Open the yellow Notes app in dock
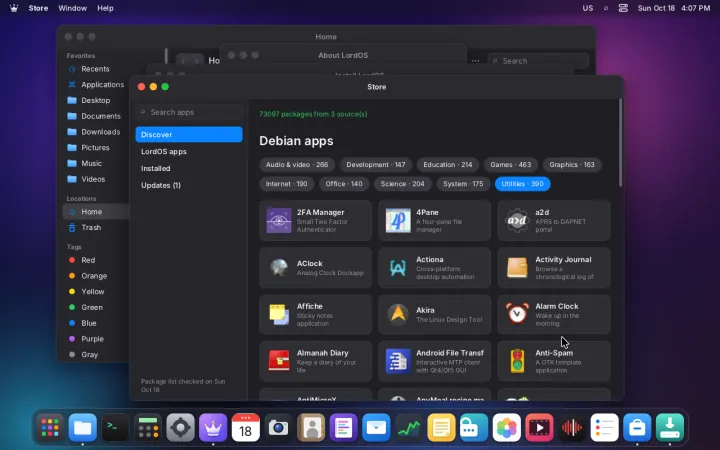 point(441,428)
